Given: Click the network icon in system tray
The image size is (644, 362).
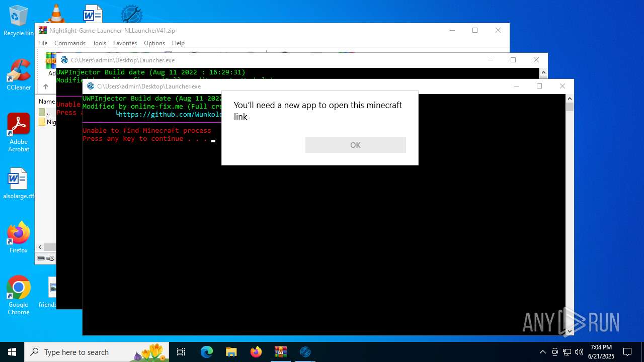Looking at the screenshot, I should 567,352.
